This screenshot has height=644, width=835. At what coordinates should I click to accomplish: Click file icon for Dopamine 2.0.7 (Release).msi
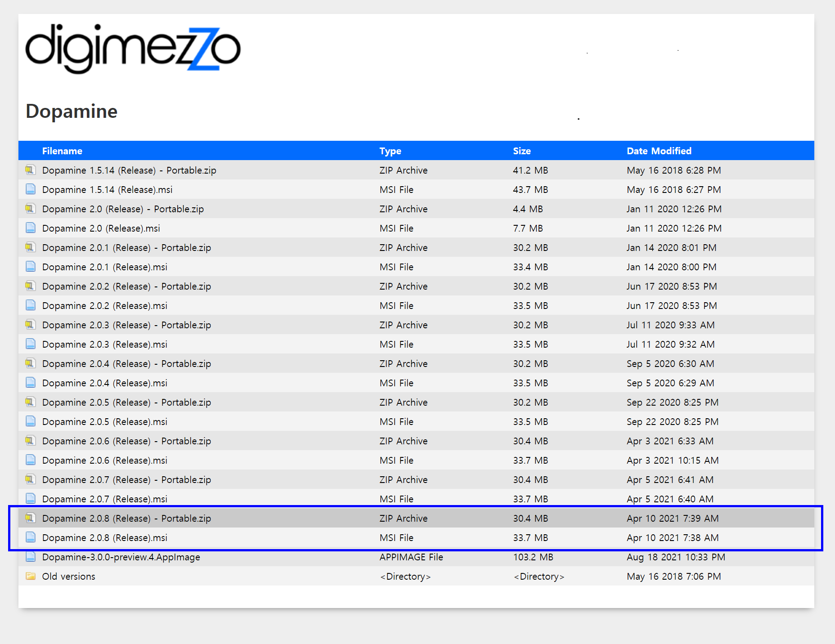coord(30,499)
